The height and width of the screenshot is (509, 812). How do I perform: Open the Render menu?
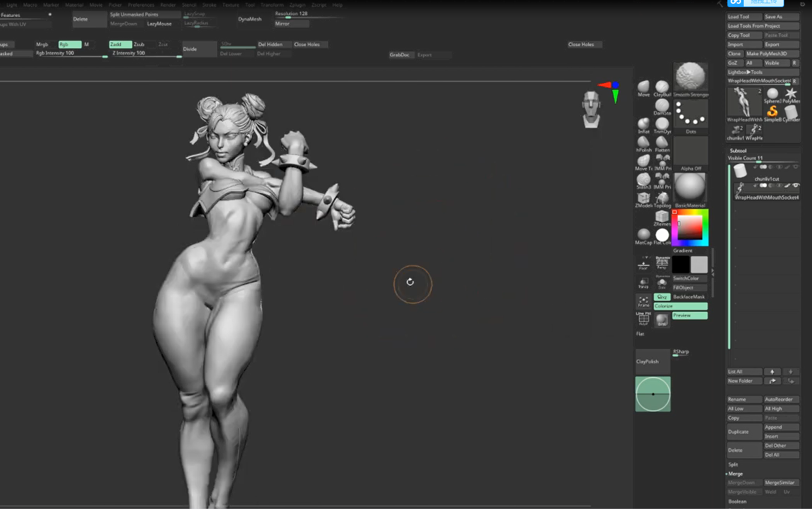pos(168,5)
